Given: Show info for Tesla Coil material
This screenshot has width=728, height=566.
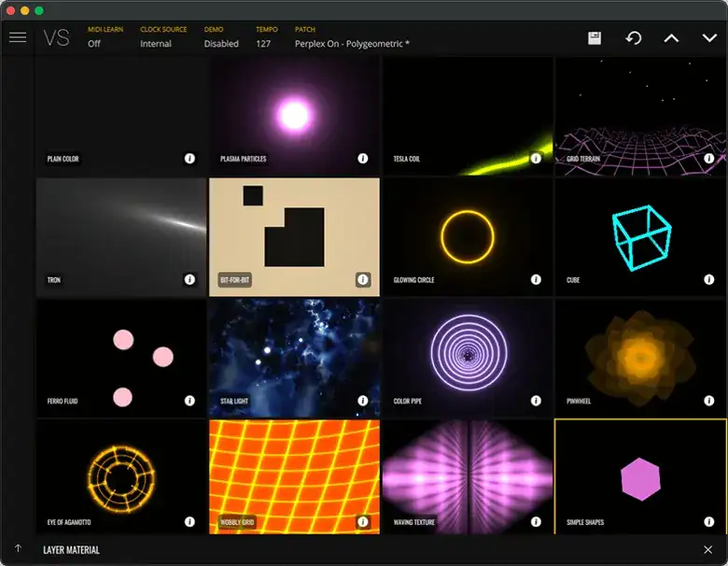Looking at the screenshot, I should [x=536, y=159].
